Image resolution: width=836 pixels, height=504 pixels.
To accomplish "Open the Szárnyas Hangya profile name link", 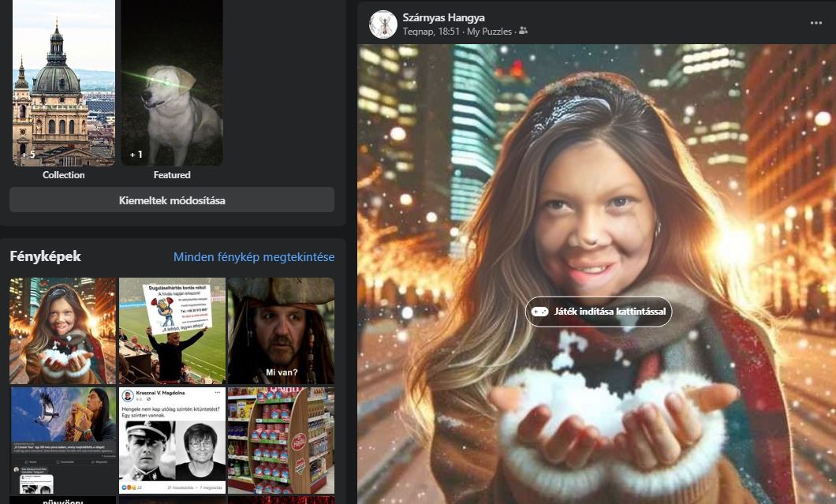I will [x=443, y=17].
